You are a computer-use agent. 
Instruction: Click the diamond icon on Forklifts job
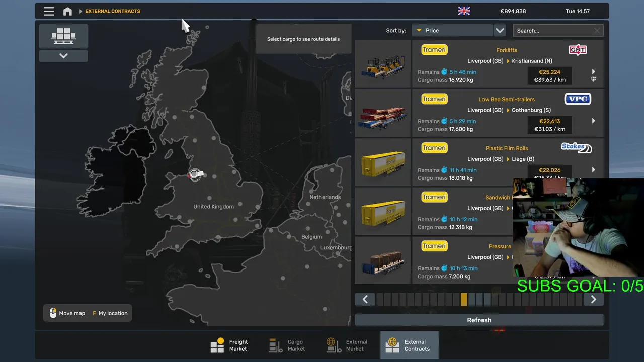click(594, 79)
